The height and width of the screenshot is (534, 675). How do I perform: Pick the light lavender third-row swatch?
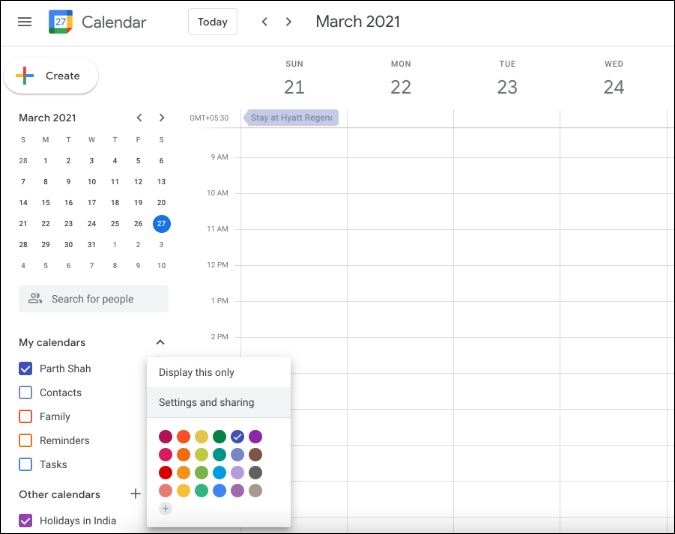(237, 472)
